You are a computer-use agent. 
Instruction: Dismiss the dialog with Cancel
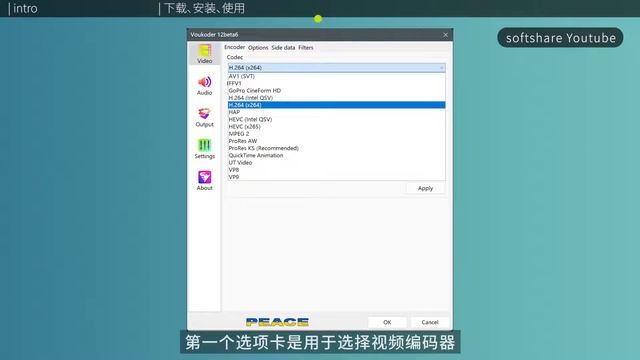tap(430, 322)
